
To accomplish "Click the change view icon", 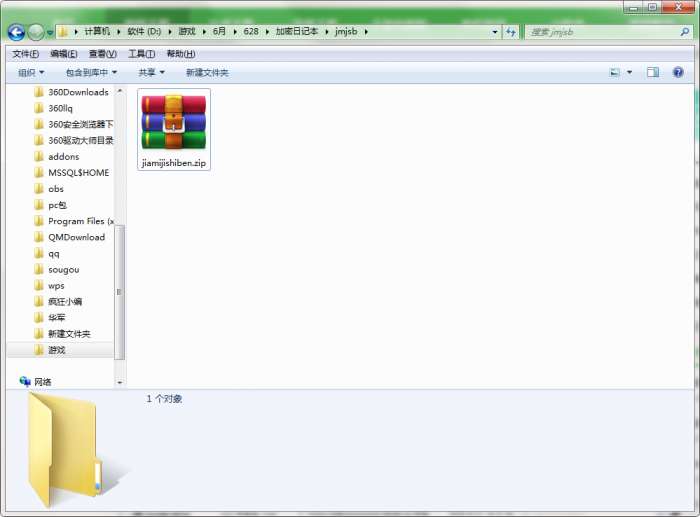I will coord(615,72).
